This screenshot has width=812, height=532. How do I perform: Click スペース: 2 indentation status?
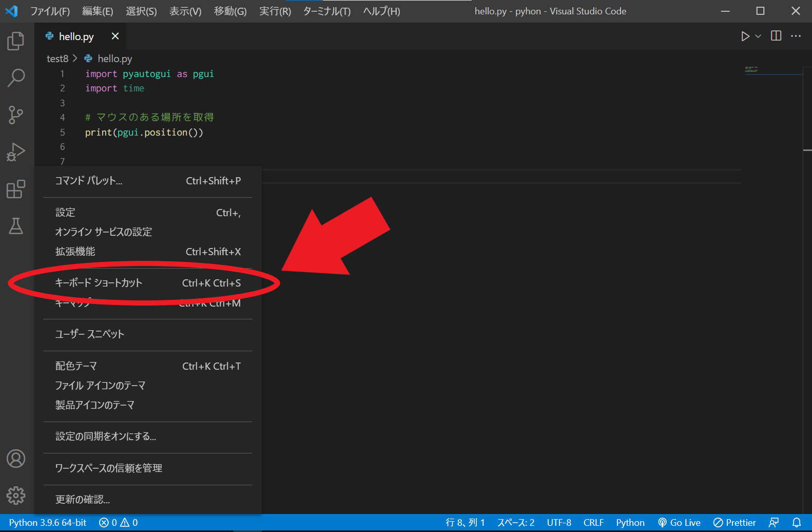coord(516,523)
